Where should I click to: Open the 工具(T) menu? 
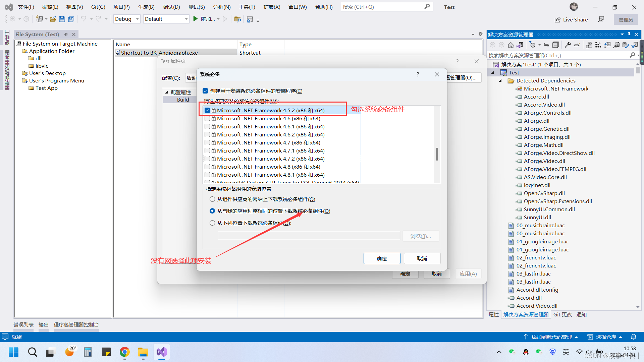pyautogui.click(x=247, y=7)
